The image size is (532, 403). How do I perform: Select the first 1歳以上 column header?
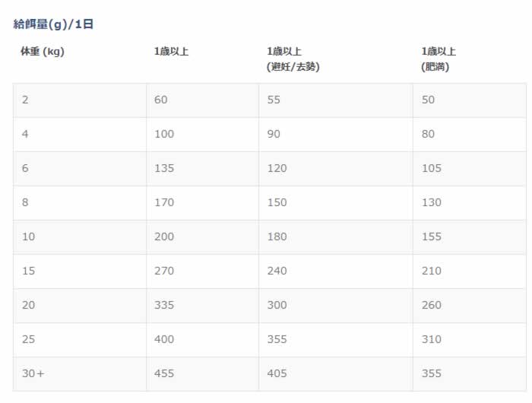171,52
